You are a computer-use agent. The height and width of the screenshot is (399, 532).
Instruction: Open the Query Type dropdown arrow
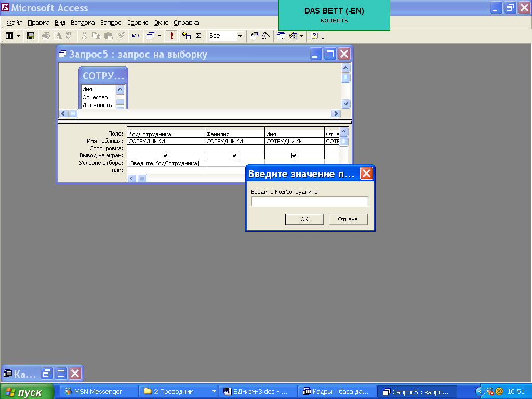click(159, 36)
